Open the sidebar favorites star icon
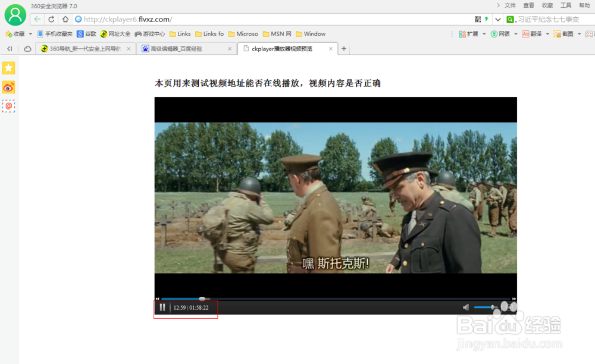 click(9, 68)
